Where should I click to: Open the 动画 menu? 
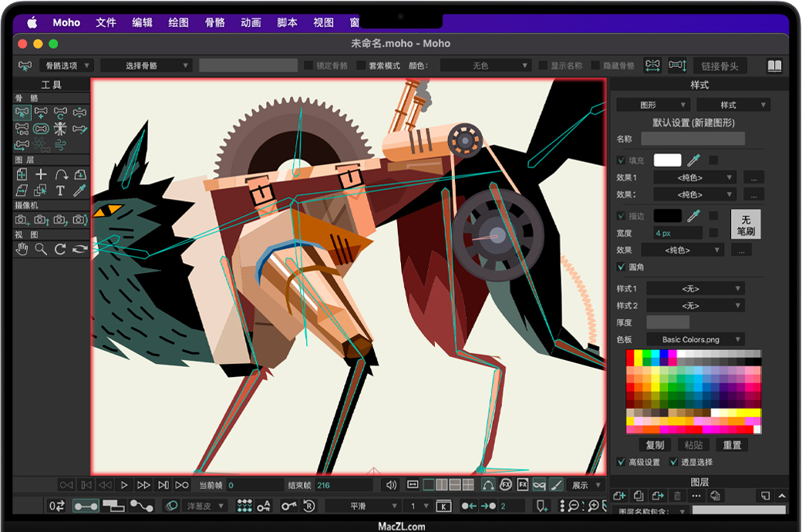click(x=251, y=22)
